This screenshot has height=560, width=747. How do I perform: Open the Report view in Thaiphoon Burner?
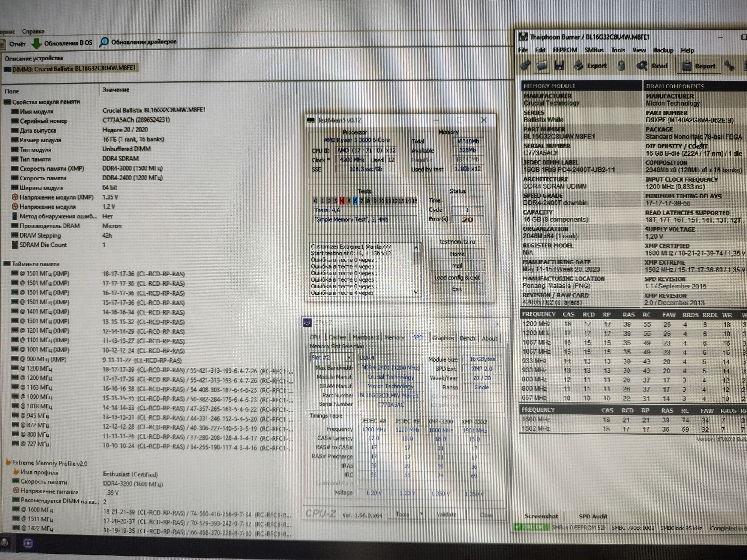click(699, 66)
